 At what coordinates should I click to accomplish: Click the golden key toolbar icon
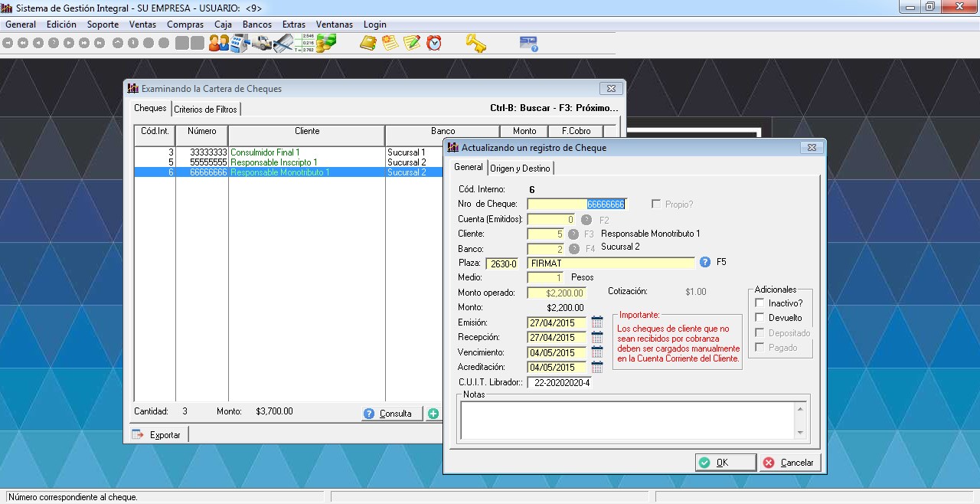point(476,44)
